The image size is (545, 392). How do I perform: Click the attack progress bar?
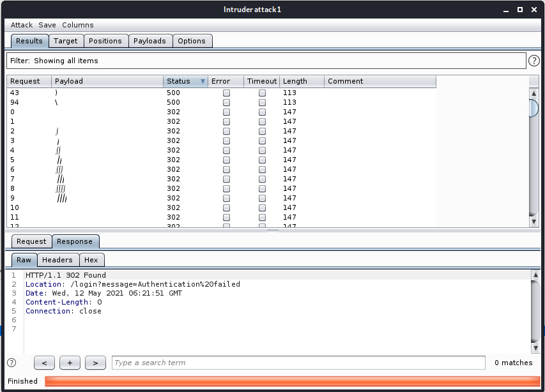pos(292,381)
